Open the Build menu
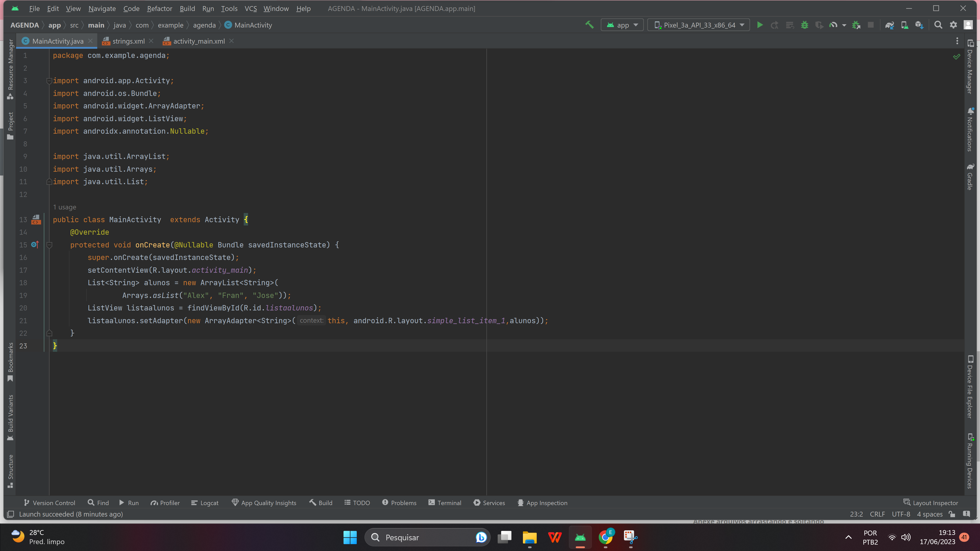980x551 pixels. 187,8
